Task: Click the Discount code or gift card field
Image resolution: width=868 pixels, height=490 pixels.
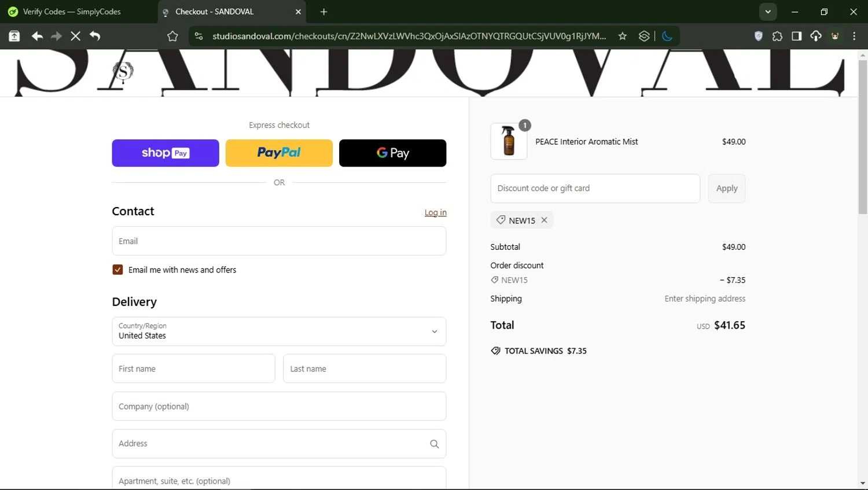Action: click(x=595, y=188)
